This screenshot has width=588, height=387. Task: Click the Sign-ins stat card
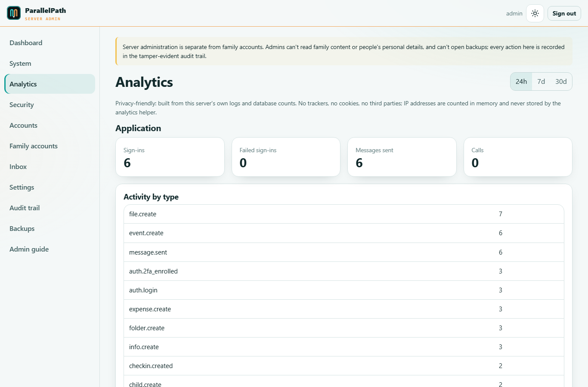(x=170, y=157)
